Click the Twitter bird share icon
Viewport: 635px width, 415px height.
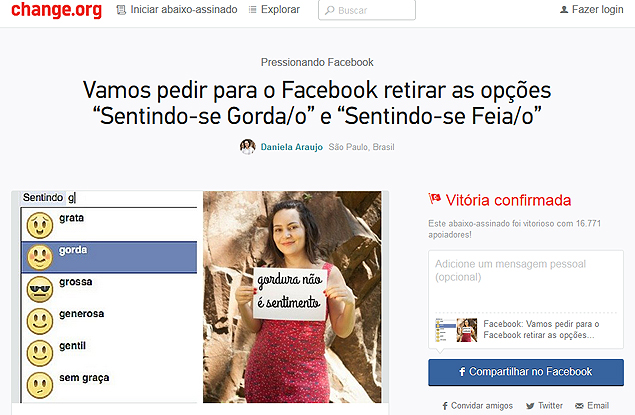[x=530, y=406]
